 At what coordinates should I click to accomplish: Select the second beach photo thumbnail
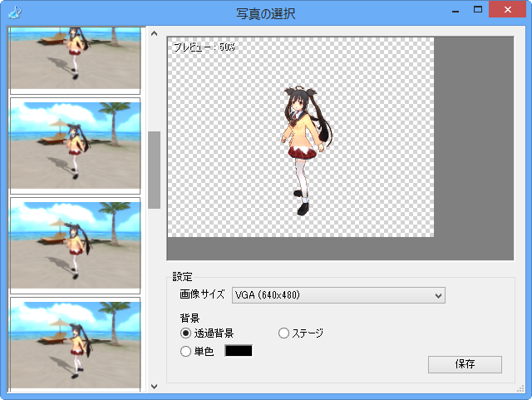click(x=75, y=146)
